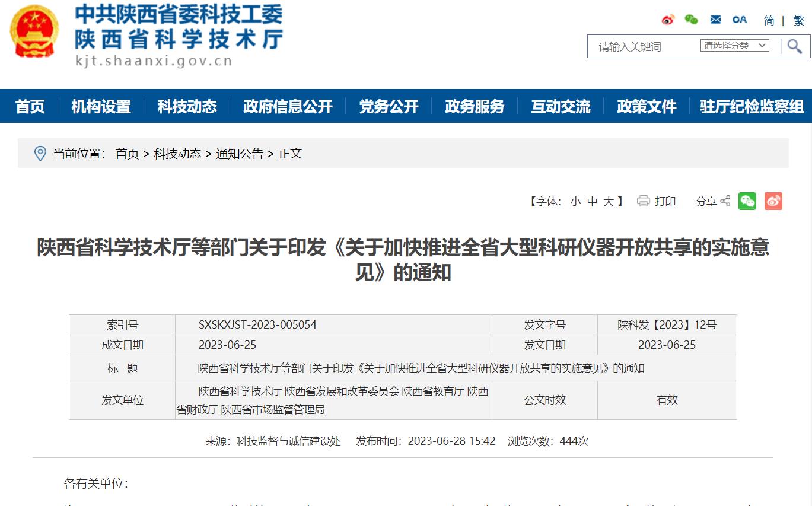Go to 科技动态 navigation item
This screenshot has height=506, width=812.
point(187,106)
